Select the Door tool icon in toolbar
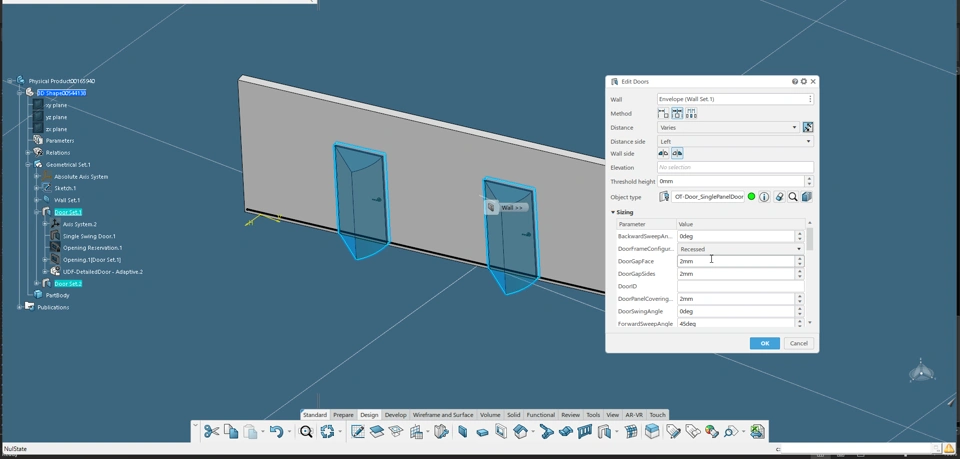 click(605, 432)
